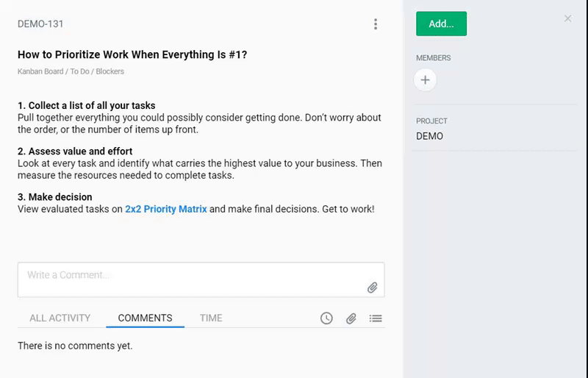Viewport: 588px width, 378px height.
Task: Click the DEMO-131 task ID
Action: point(40,24)
